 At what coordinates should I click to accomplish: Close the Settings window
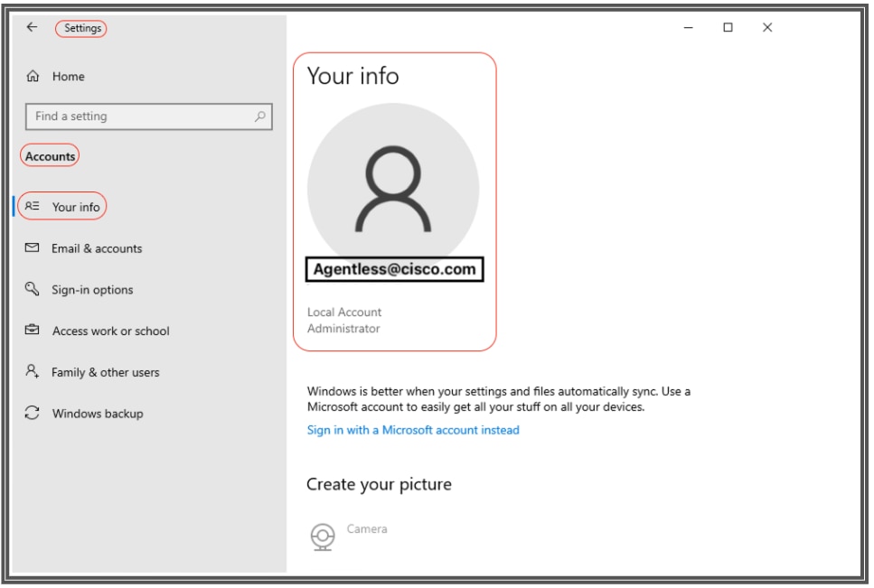(767, 27)
